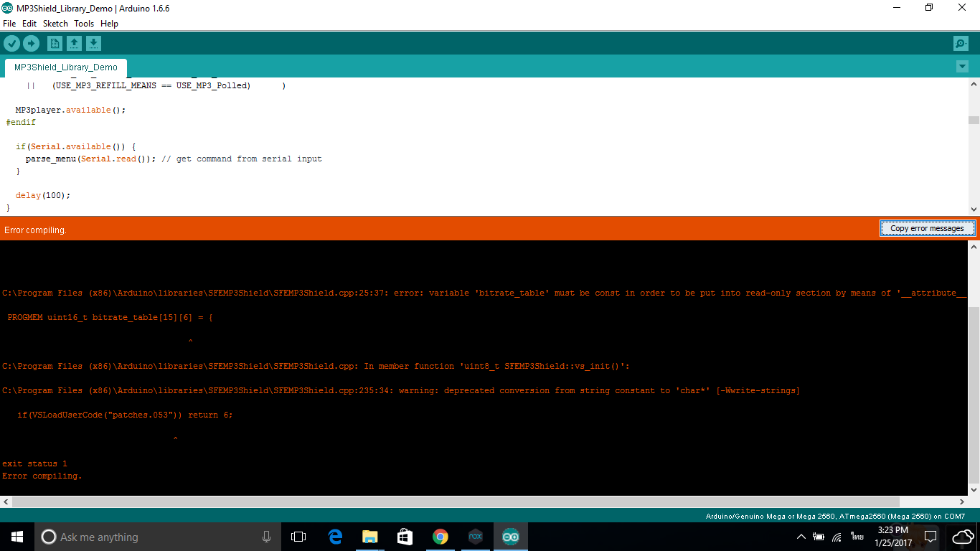The width and height of the screenshot is (980, 551).
Task: Open Google Chrome from the taskbar
Action: tap(440, 537)
